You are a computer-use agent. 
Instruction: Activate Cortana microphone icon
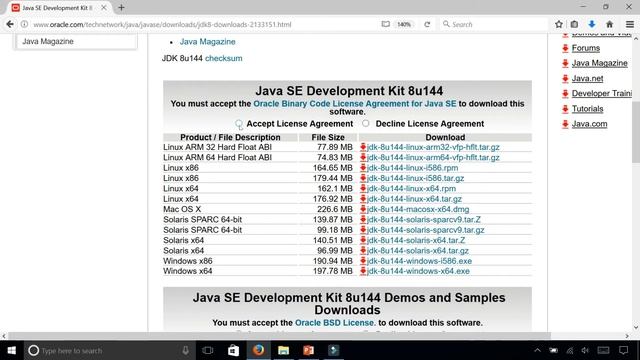[185, 350]
